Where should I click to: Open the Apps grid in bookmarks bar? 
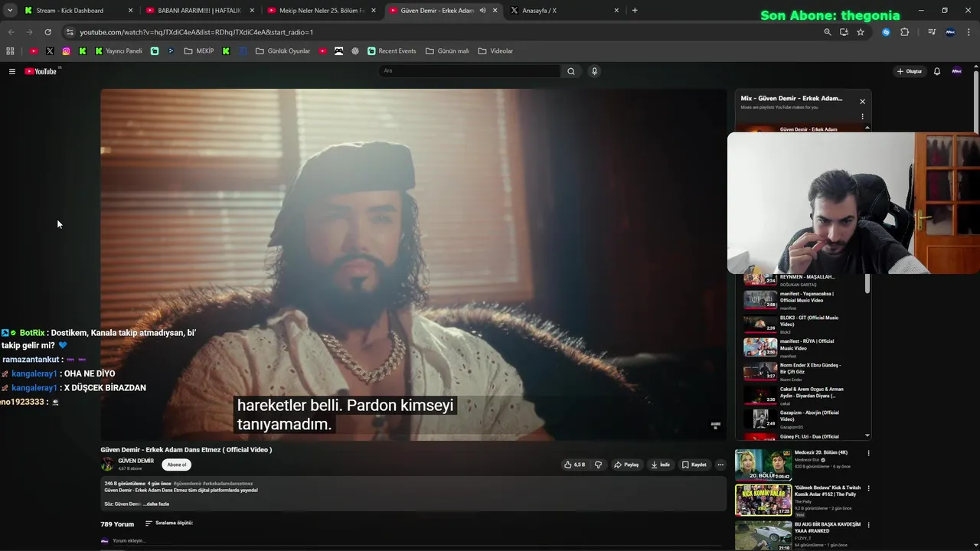10,51
